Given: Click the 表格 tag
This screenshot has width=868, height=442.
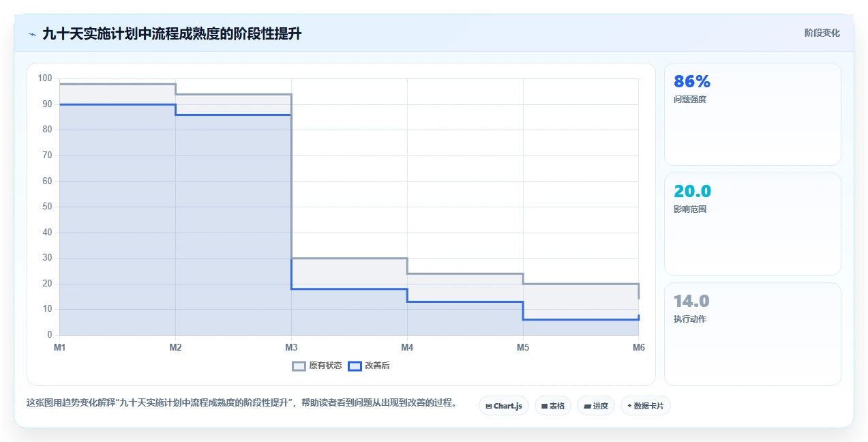Looking at the screenshot, I should pyautogui.click(x=552, y=406).
